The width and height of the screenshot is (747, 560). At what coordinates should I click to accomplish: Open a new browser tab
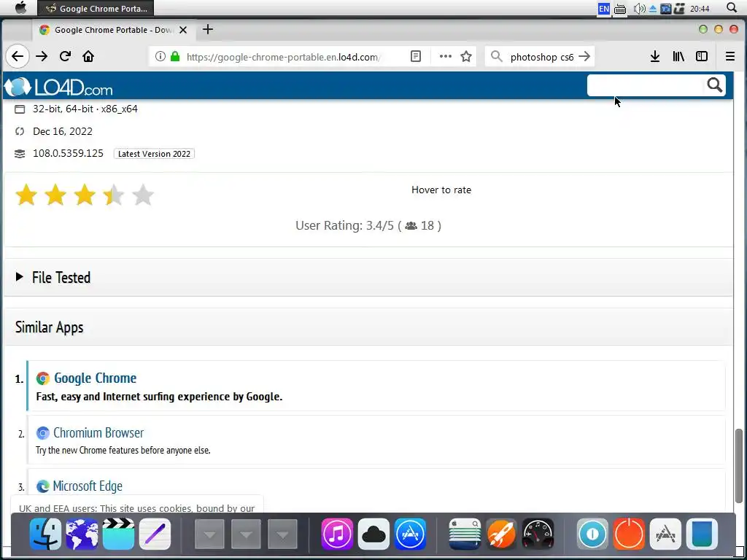(x=208, y=29)
